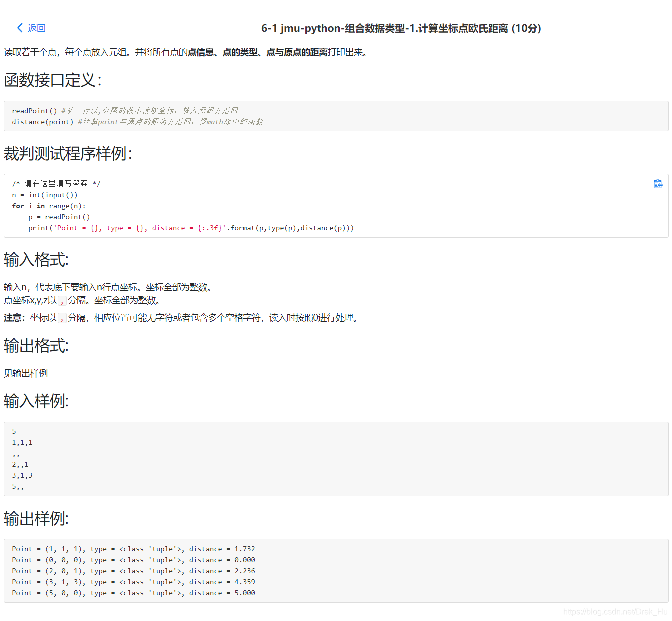Image resolution: width=672 pixels, height=621 pixels.
Task: Click the '5,,' input sample line
Action: click(19, 486)
